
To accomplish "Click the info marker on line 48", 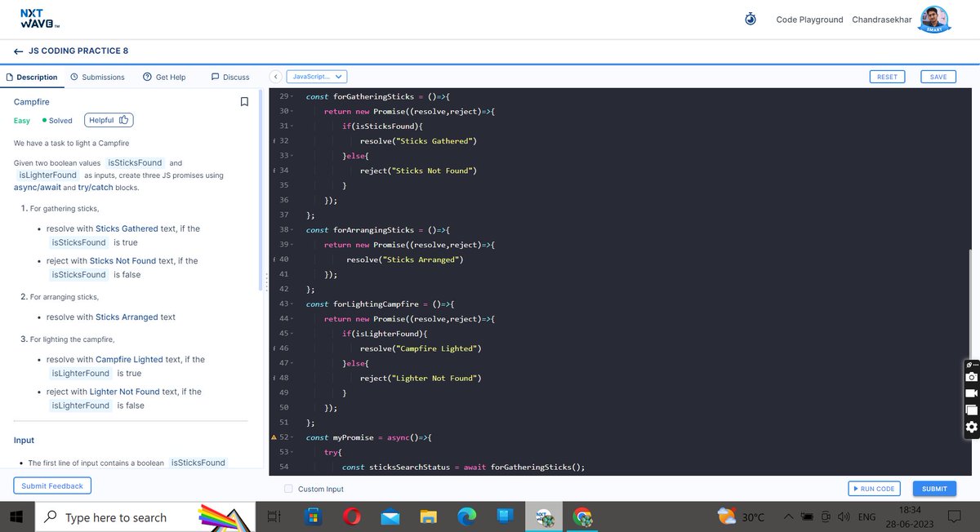I will [273, 378].
